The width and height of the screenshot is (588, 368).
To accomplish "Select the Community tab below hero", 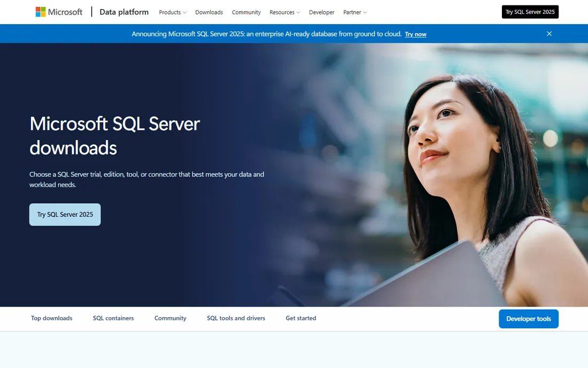I will (x=170, y=318).
